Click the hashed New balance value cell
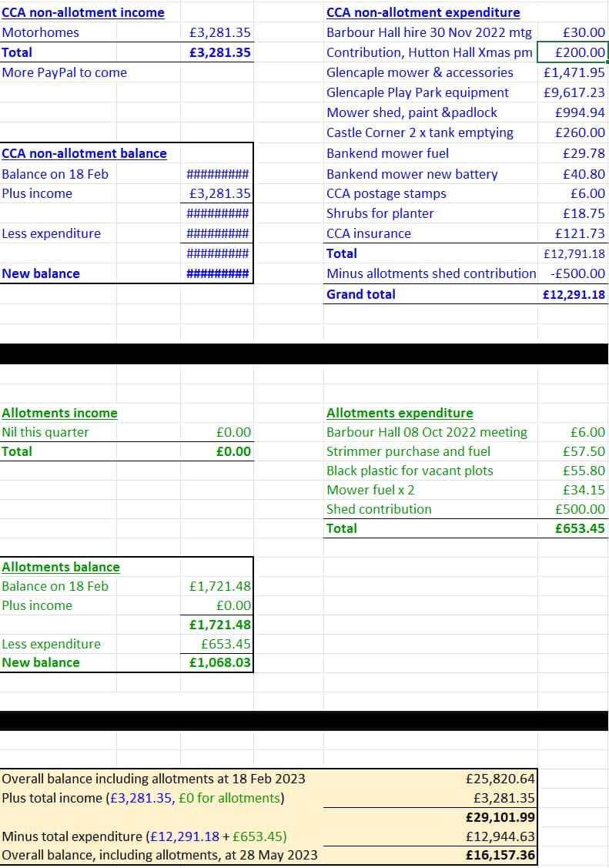Viewport: 609px width, 868px height. pyautogui.click(x=217, y=273)
